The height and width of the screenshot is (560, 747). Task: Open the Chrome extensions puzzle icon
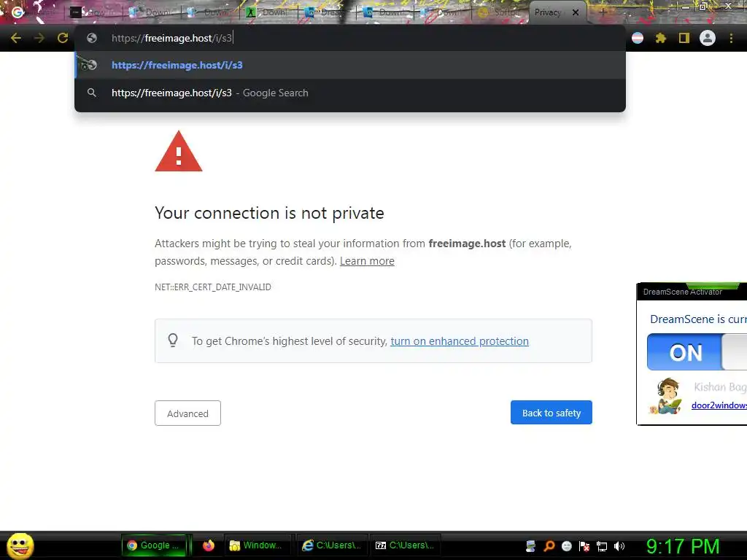coord(661,38)
